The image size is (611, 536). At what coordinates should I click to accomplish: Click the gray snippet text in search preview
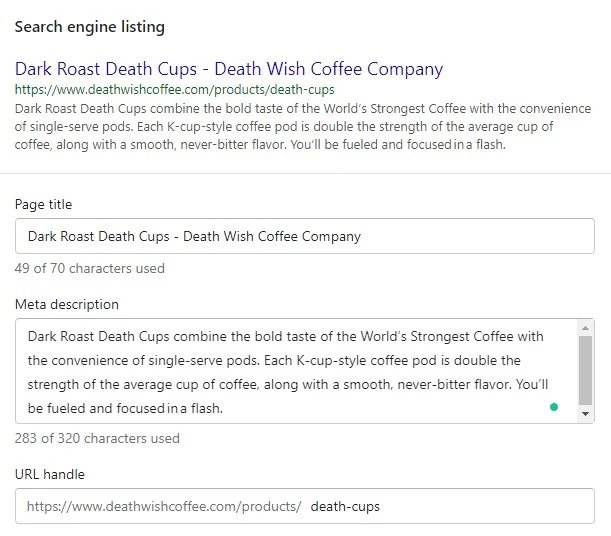(x=303, y=126)
